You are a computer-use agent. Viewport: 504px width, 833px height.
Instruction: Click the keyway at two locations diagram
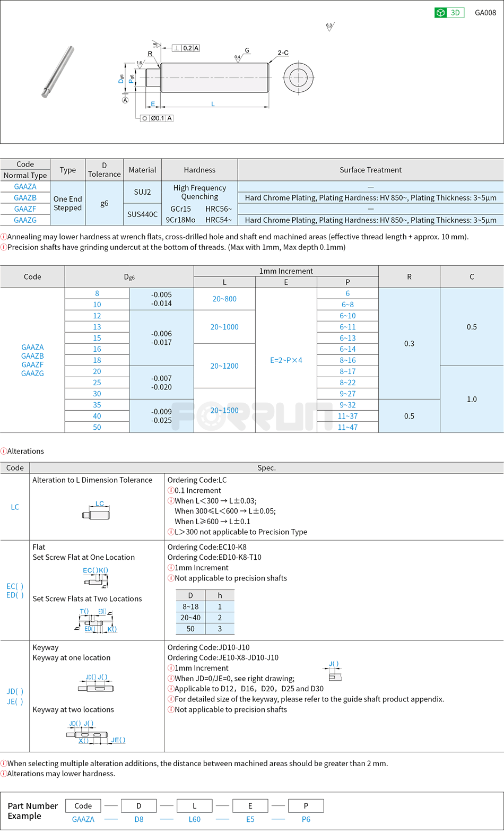pos(96,733)
